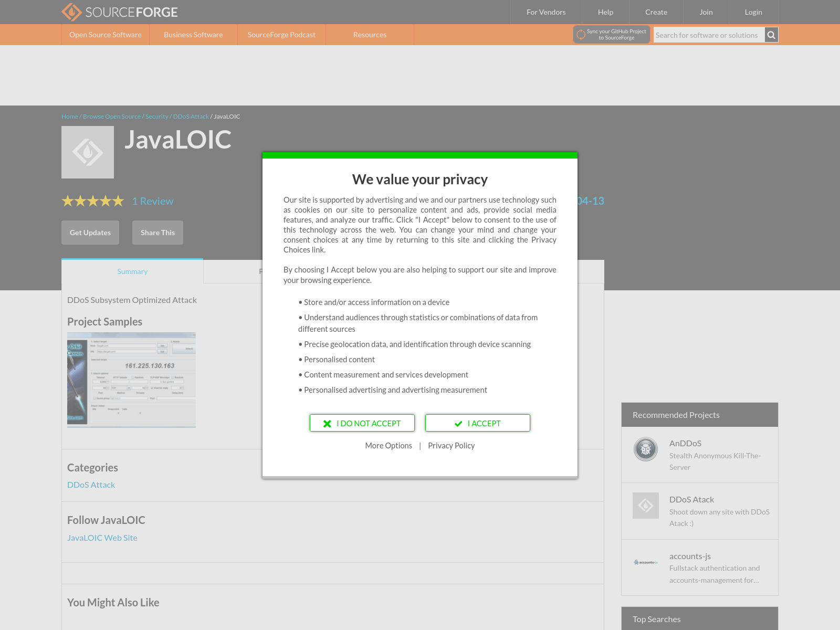The height and width of the screenshot is (630, 840).
Task: Click the 'Top Searches' header
Action: click(x=700, y=619)
